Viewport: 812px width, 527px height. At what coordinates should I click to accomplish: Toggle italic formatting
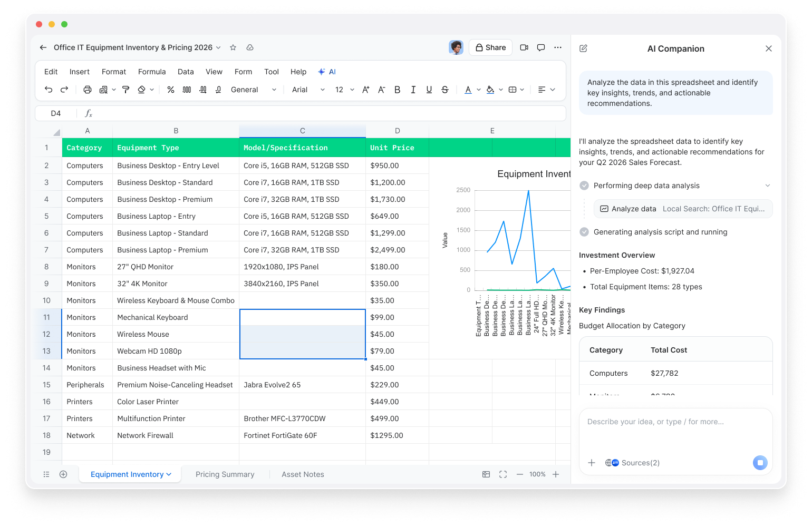pyautogui.click(x=413, y=90)
